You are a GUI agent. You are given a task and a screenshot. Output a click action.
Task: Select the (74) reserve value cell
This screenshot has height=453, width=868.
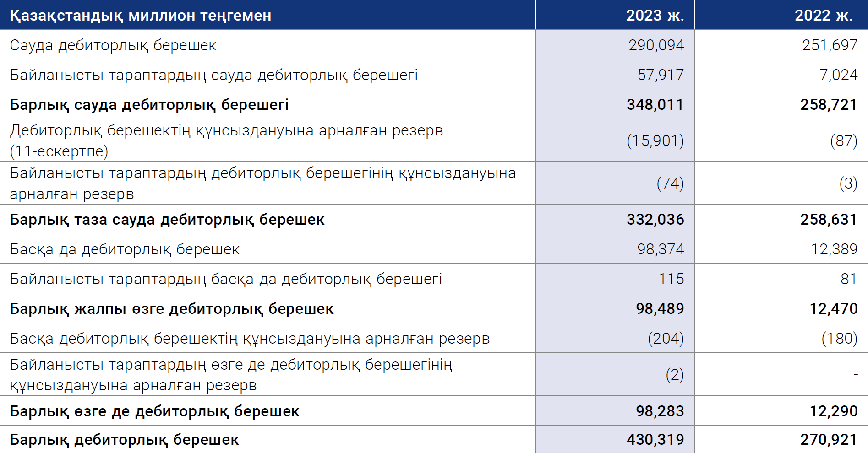[x=670, y=183]
